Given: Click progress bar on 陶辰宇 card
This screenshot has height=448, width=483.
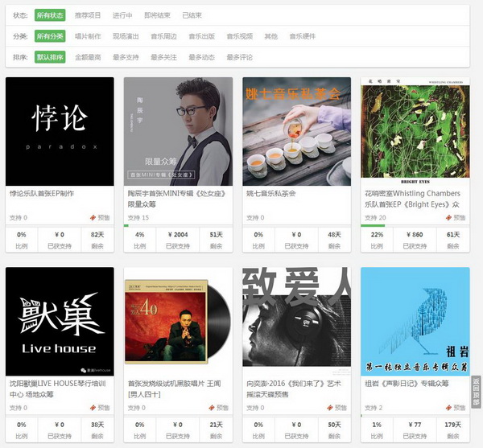Looking at the screenshot, I should (x=178, y=225).
